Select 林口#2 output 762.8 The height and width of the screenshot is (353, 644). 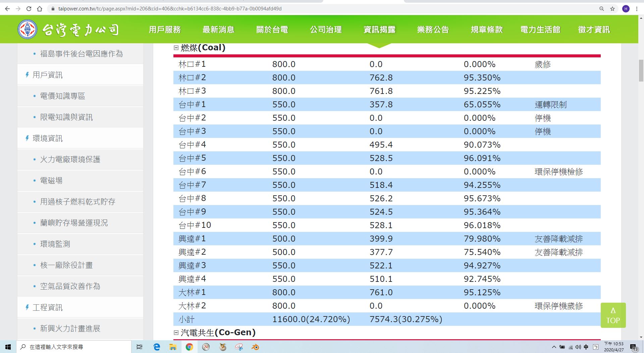(x=381, y=78)
